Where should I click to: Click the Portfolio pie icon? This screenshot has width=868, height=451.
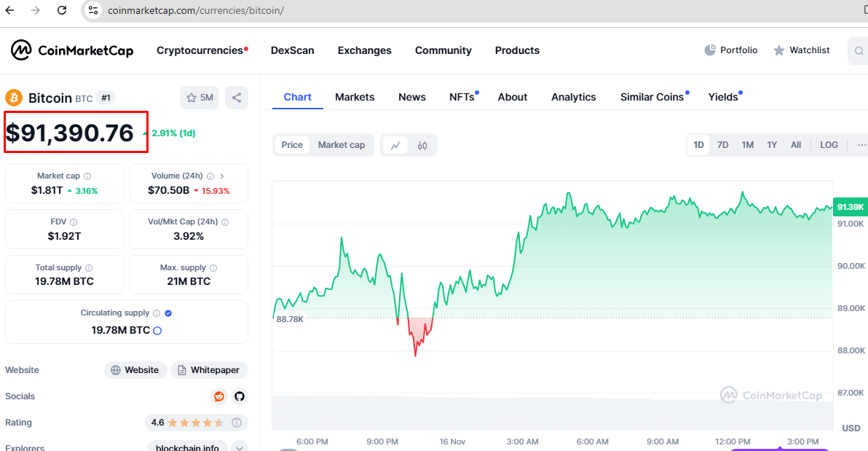tap(710, 50)
